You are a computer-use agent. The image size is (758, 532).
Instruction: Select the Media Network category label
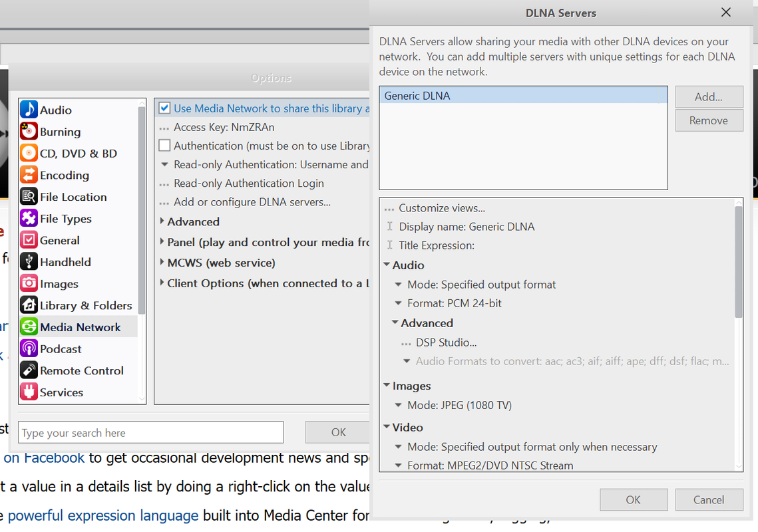coord(81,327)
